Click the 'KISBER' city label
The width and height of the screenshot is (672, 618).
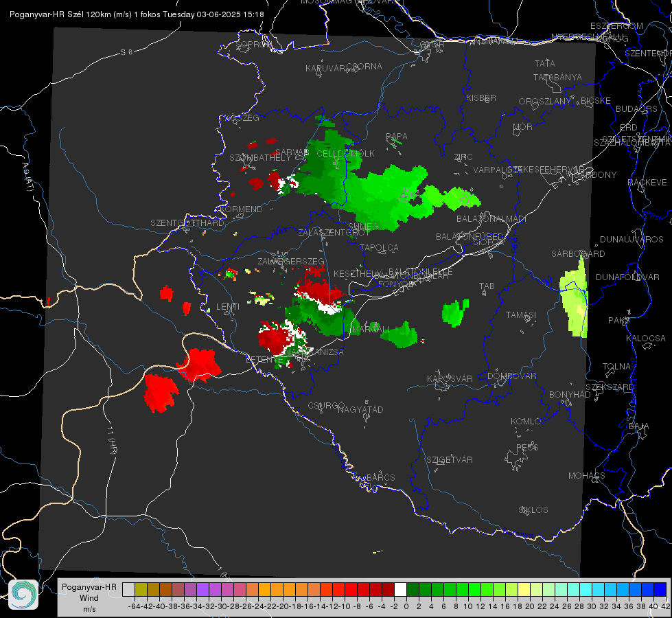[x=481, y=98]
